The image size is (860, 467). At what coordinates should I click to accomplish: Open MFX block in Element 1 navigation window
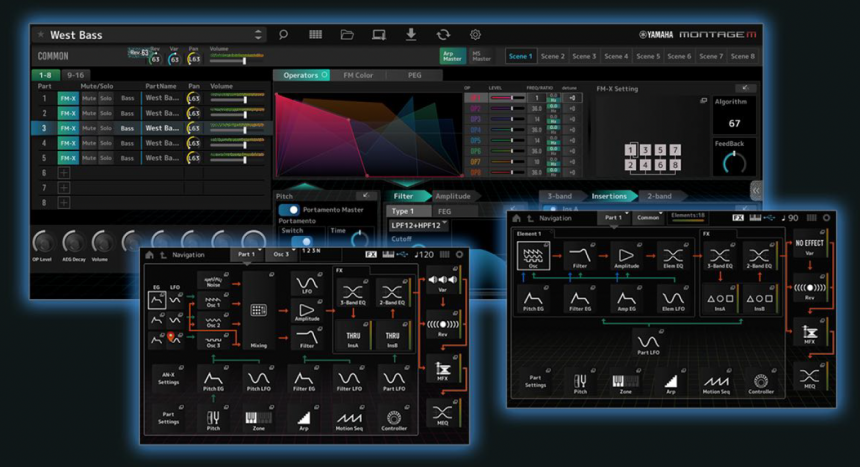coord(810,333)
